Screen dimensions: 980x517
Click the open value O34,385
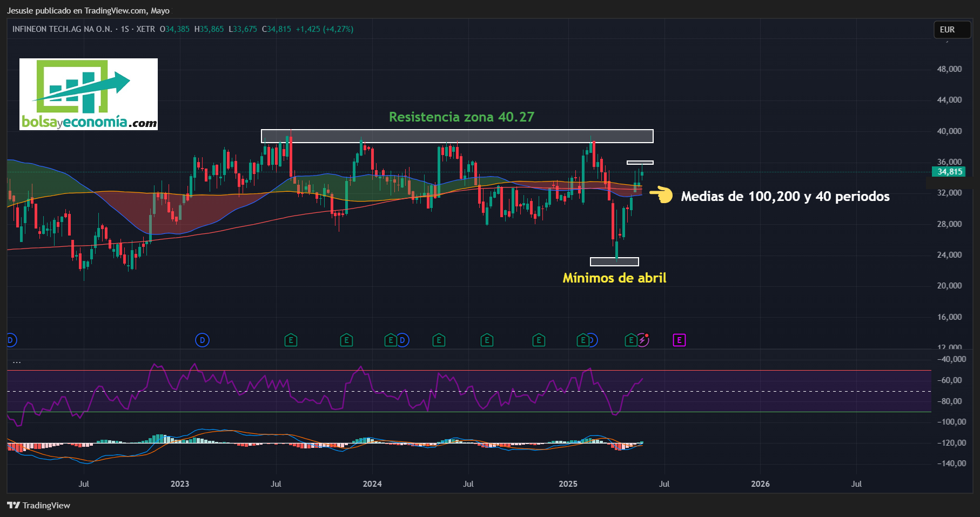[x=174, y=29]
